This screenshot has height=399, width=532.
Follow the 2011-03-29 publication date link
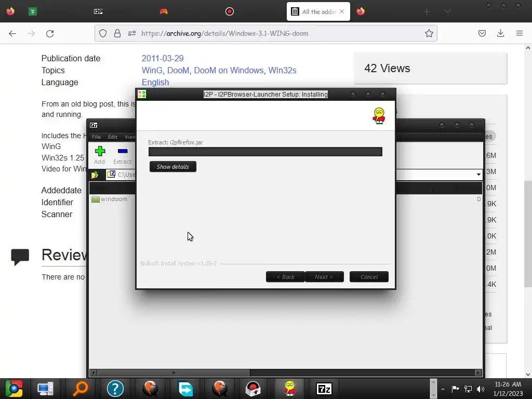[x=163, y=58]
